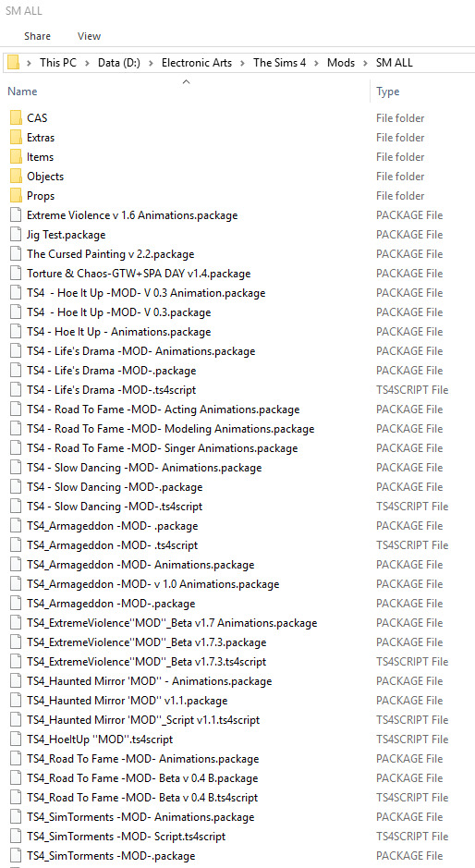Click the CAS folder icon

coord(16,118)
